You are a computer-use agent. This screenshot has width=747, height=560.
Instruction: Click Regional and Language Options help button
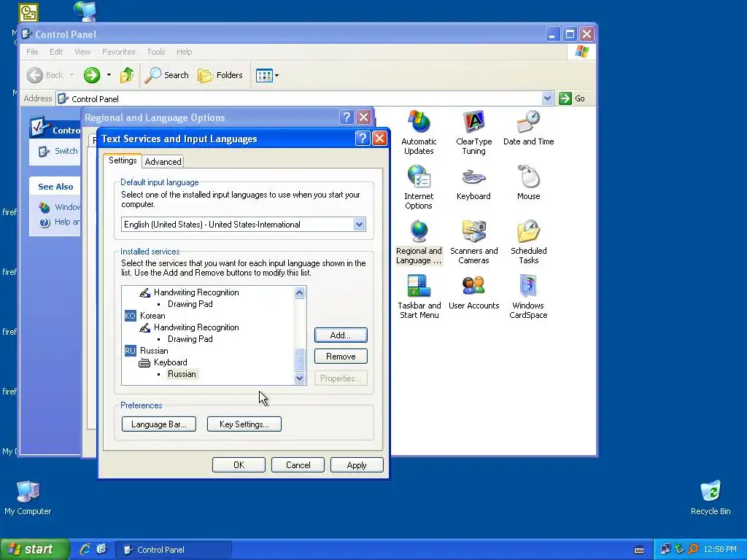(x=347, y=117)
